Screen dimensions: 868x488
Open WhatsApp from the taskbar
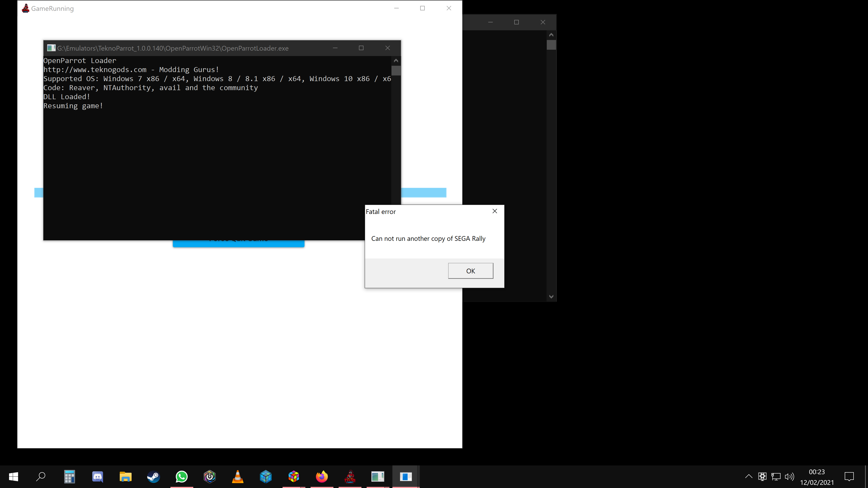tap(182, 476)
